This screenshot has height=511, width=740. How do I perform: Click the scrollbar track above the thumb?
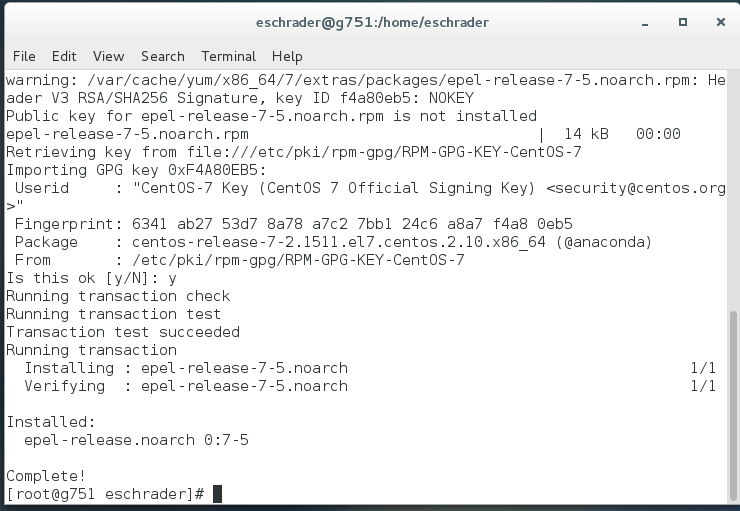pos(733,191)
